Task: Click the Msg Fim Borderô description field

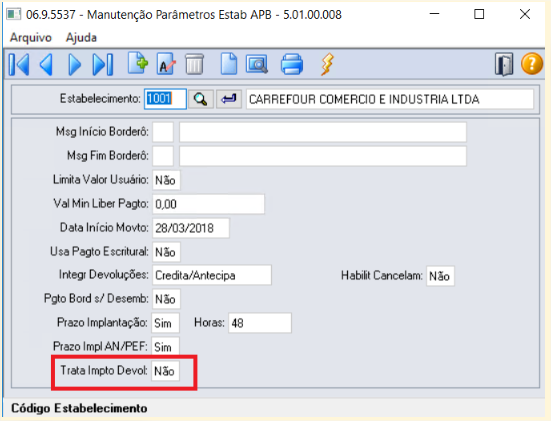Action: [323, 156]
